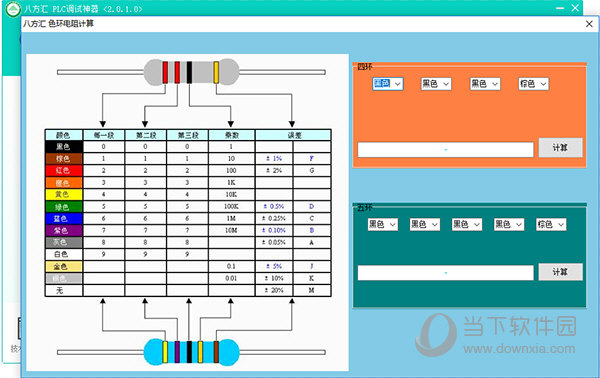Click the 1K multiplier cell
The image size is (600, 378).
(x=232, y=182)
